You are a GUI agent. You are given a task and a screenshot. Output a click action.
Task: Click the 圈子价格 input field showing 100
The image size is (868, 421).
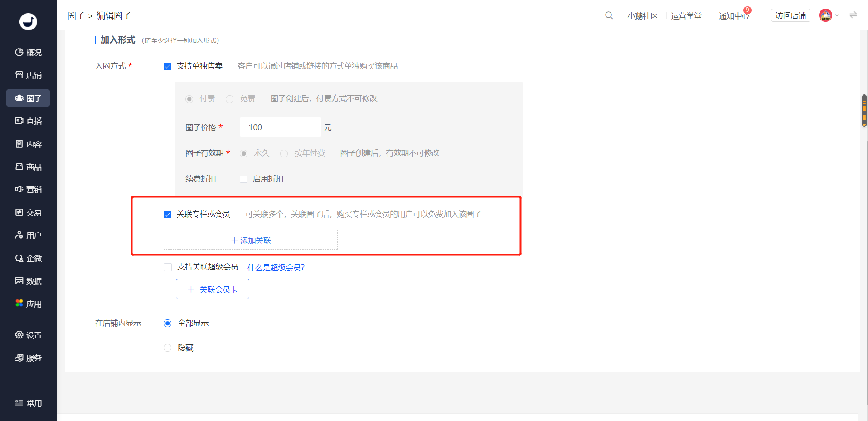pyautogui.click(x=280, y=127)
